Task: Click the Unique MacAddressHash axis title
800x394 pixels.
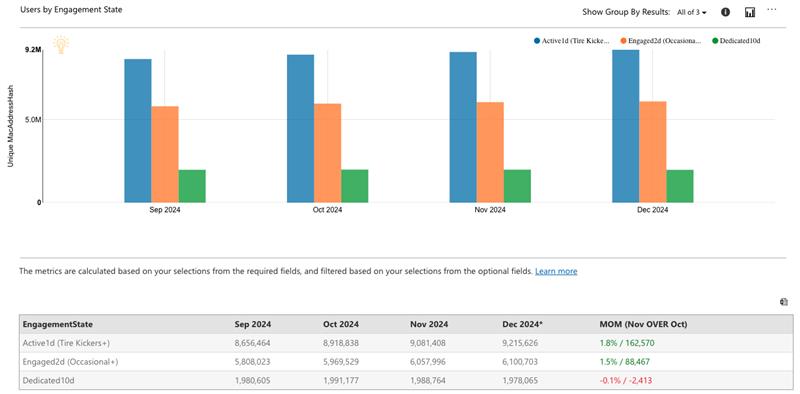Action: coord(10,126)
